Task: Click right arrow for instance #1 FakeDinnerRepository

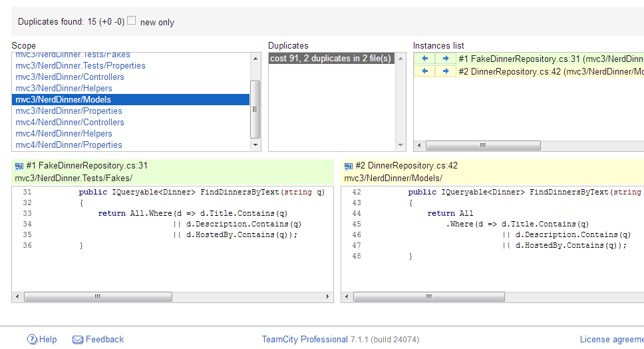Action: [x=446, y=59]
